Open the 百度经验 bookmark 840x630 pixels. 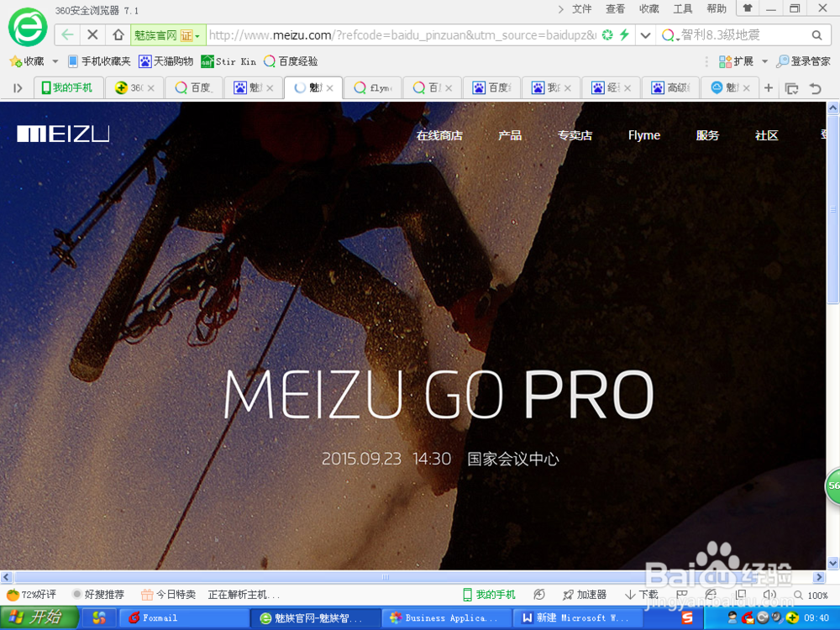[291, 61]
